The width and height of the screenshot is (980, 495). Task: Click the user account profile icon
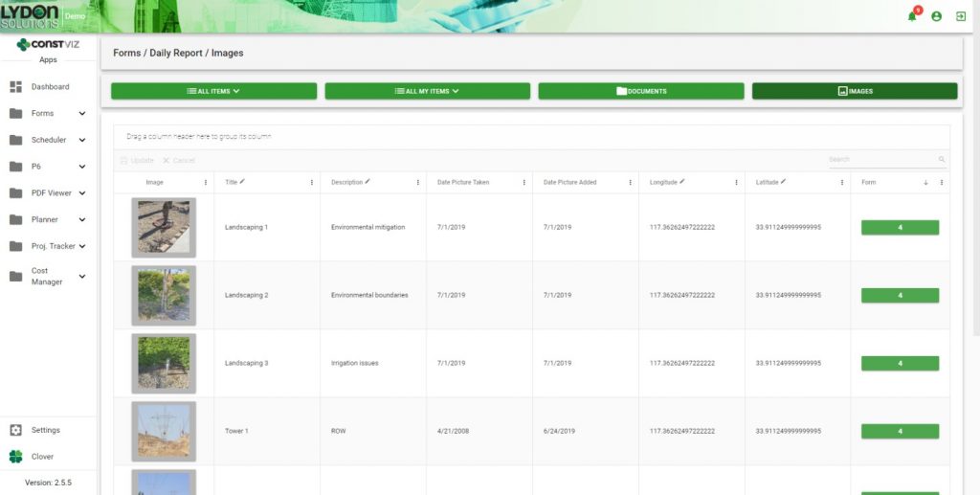pos(936,16)
